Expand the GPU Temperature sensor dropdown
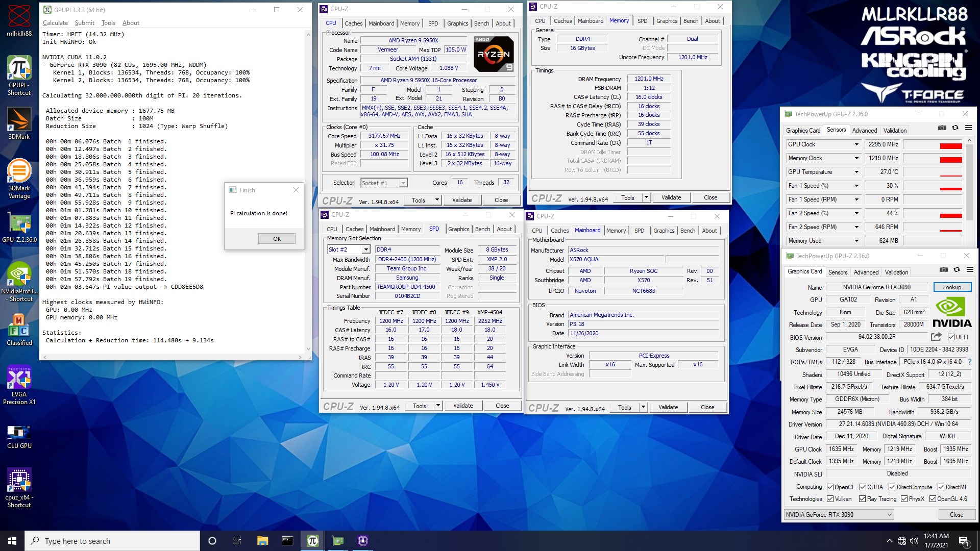 coord(856,172)
